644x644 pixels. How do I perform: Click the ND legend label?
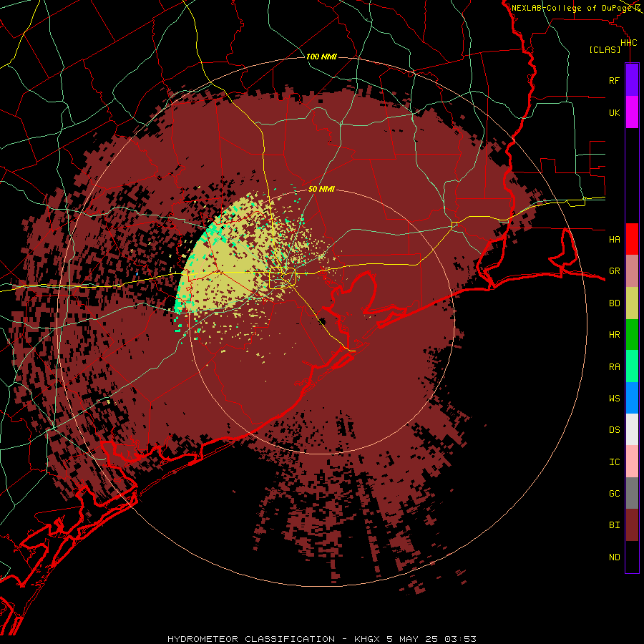point(614,557)
